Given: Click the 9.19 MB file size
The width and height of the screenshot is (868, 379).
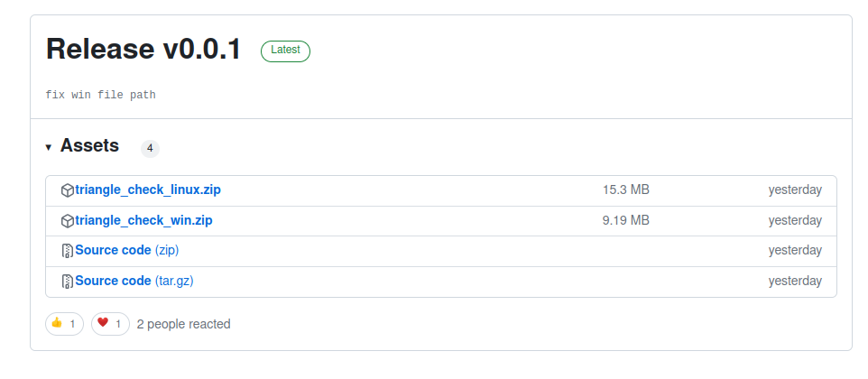Looking at the screenshot, I should pos(625,220).
